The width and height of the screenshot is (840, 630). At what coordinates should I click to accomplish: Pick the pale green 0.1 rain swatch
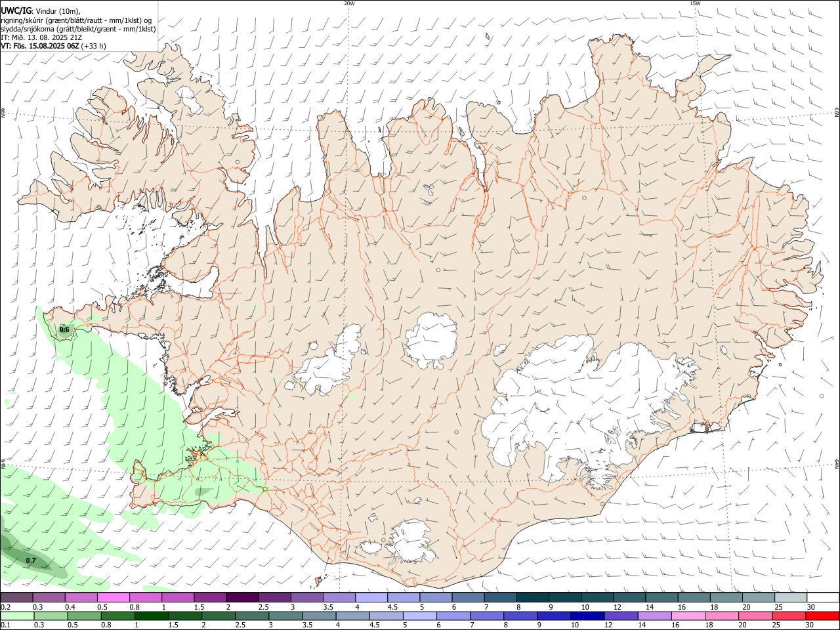[18, 616]
